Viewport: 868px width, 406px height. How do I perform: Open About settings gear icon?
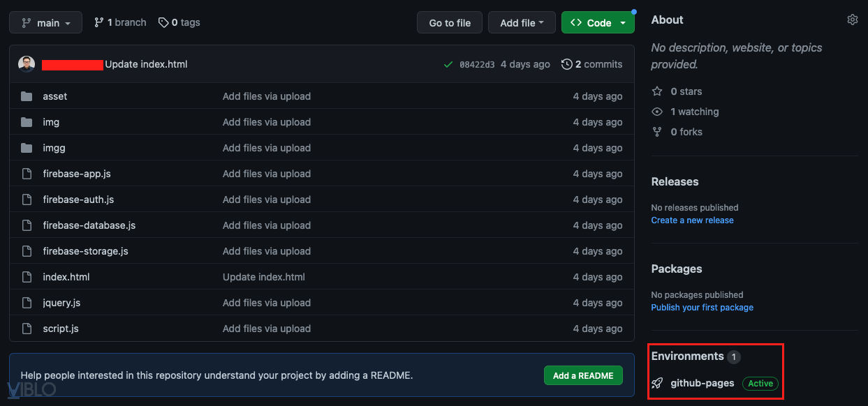pyautogui.click(x=852, y=20)
